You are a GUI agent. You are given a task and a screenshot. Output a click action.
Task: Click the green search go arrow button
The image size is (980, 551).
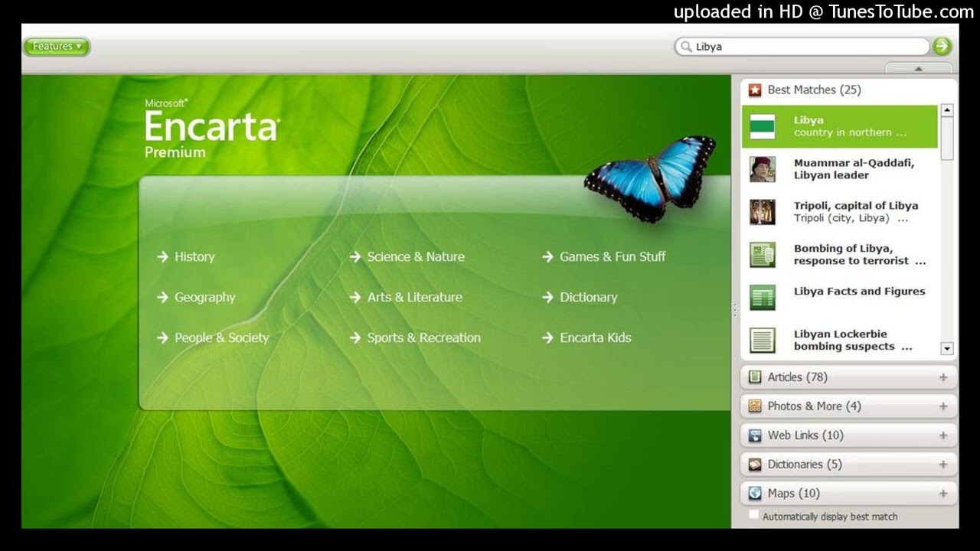click(x=942, y=47)
